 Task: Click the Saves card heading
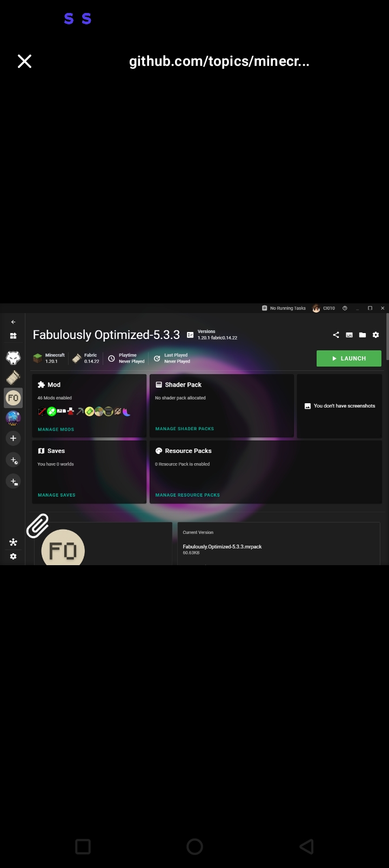(x=51, y=451)
